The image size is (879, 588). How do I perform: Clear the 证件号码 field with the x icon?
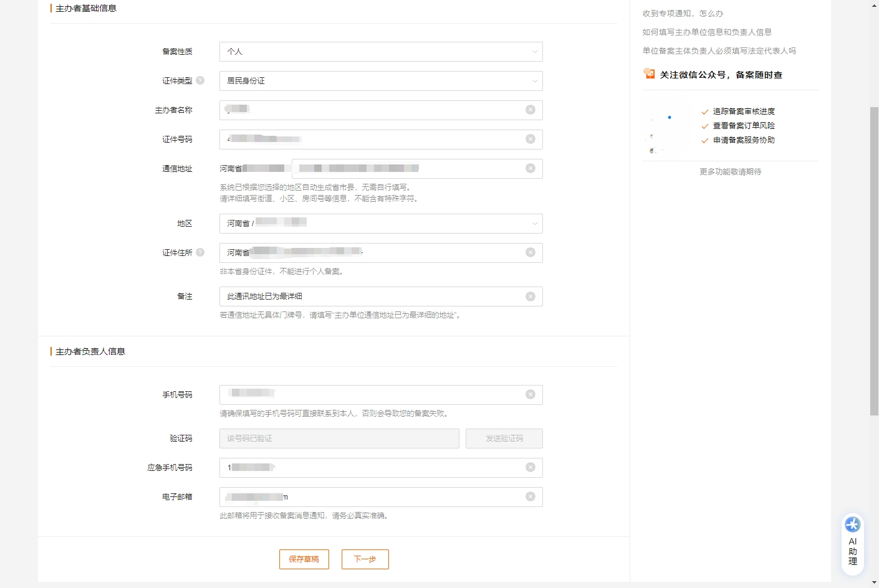point(531,139)
